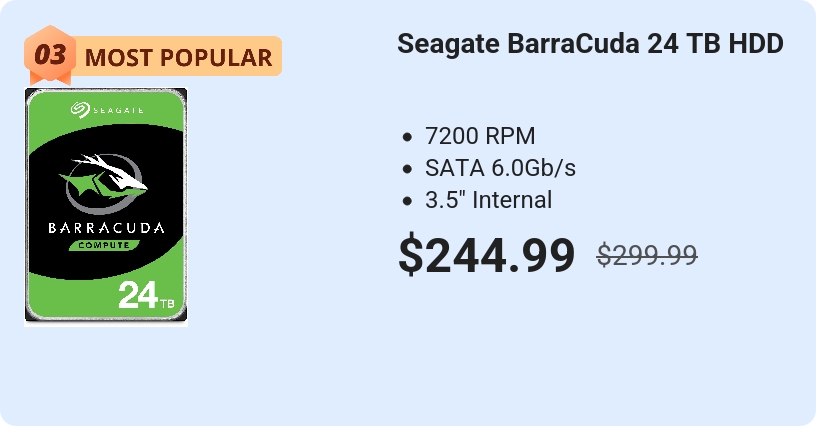The height and width of the screenshot is (426, 816).
Task: Click the 24TB capacity label on drive
Action: [146, 295]
